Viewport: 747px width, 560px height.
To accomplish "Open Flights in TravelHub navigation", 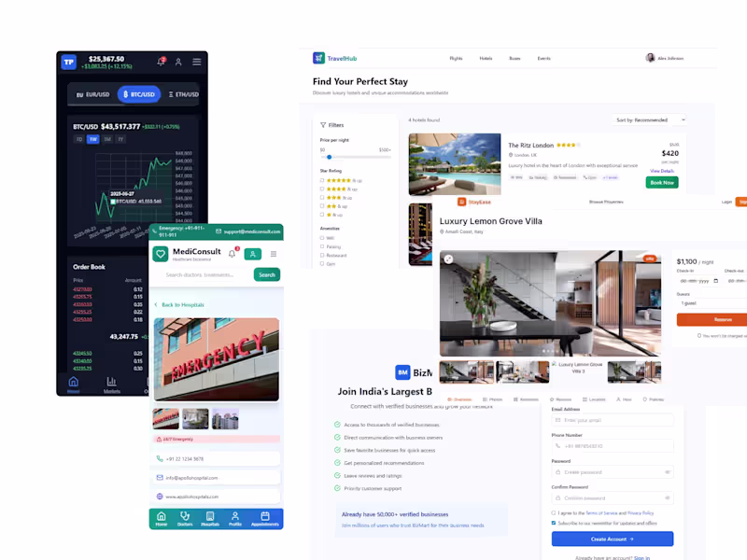I will click(x=456, y=58).
